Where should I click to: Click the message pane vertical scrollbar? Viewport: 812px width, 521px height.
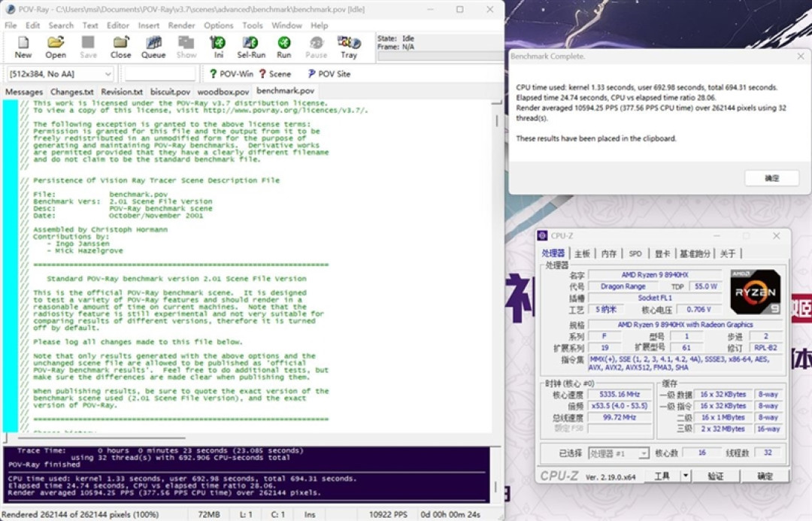click(495, 474)
